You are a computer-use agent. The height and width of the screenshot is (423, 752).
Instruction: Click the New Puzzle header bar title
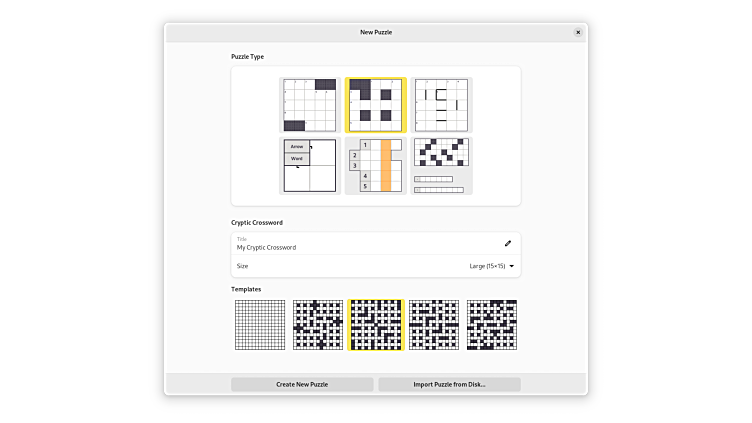click(x=376, y=32)
